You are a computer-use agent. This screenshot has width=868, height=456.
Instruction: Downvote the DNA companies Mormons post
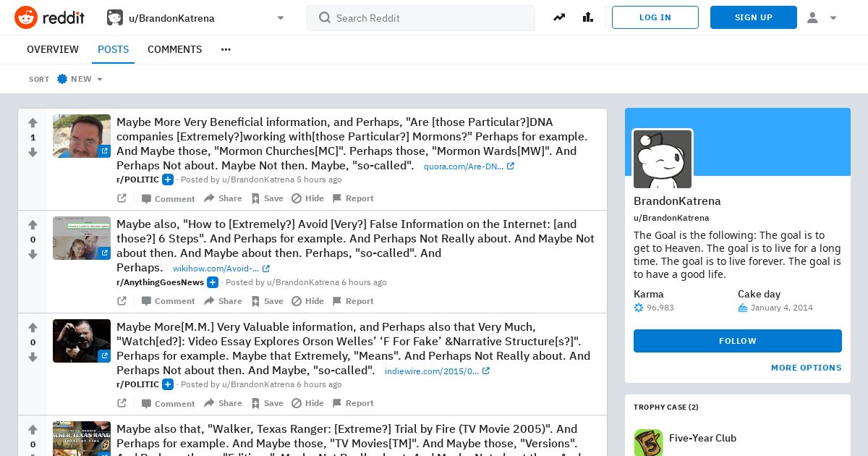pos(33,152)
